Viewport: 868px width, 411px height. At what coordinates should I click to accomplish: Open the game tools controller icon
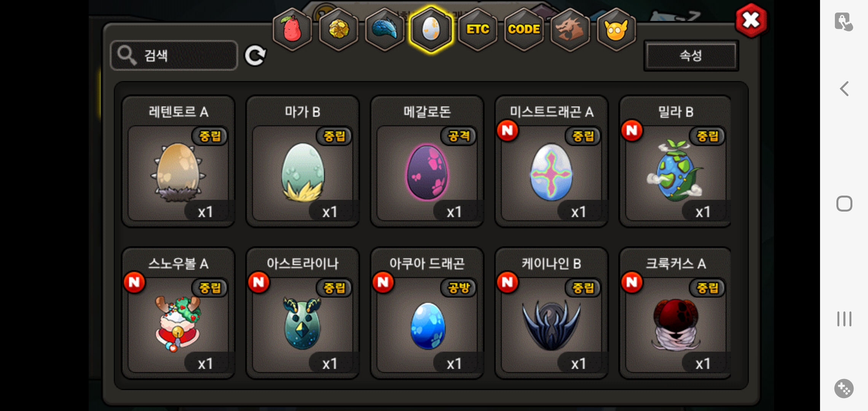[x=844, y=389]
